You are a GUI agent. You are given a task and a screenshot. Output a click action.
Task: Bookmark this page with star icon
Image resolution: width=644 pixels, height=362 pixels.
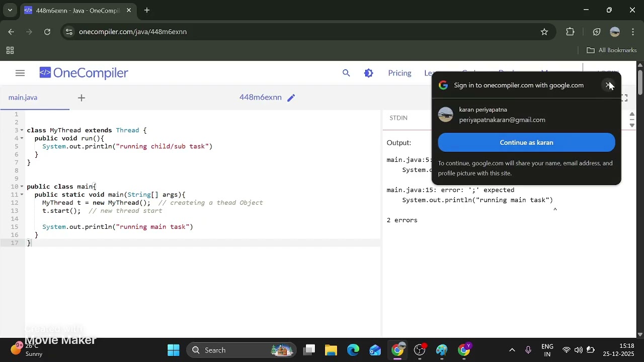point(544,32)
